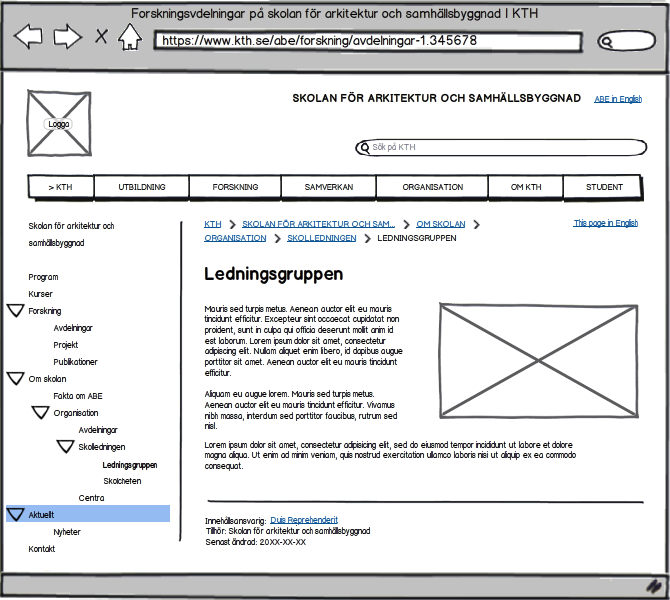Collapse the Forskning tree section

pos(15,311)
